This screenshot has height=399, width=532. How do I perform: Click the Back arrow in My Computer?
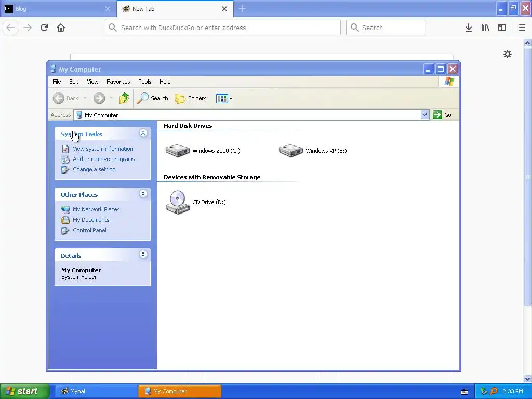pos(58,98)
